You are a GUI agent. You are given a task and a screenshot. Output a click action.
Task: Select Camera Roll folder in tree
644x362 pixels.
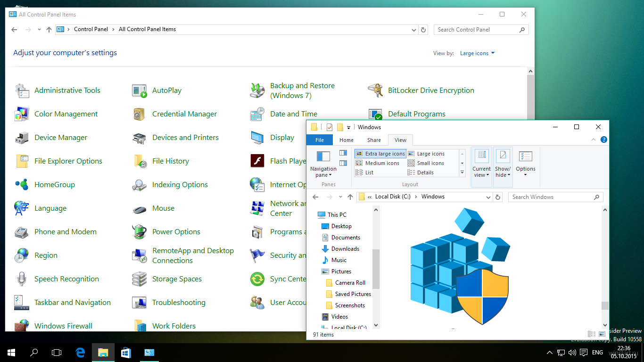pyautogui.click(x=350, y=283)
